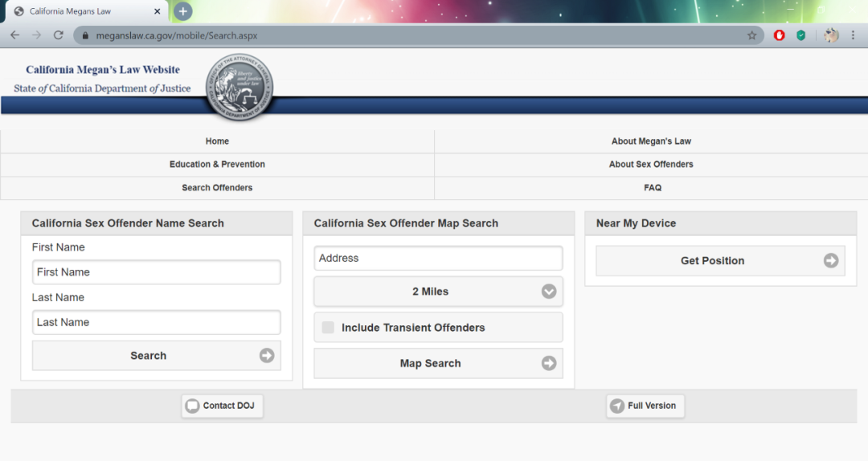Select the California Megans Law browser tab

tap(86, 11)
